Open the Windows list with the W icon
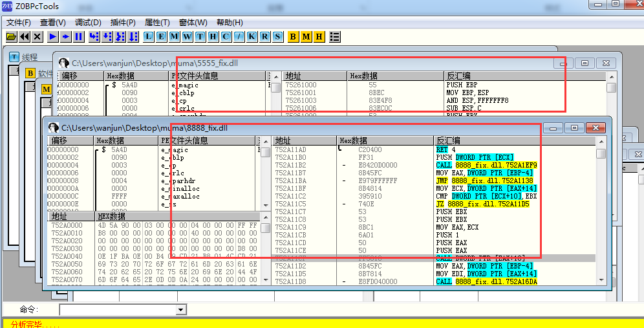Image resolution: width=644 pixels, height=328 pixels. pyautogui.click(x=188, y=37)
